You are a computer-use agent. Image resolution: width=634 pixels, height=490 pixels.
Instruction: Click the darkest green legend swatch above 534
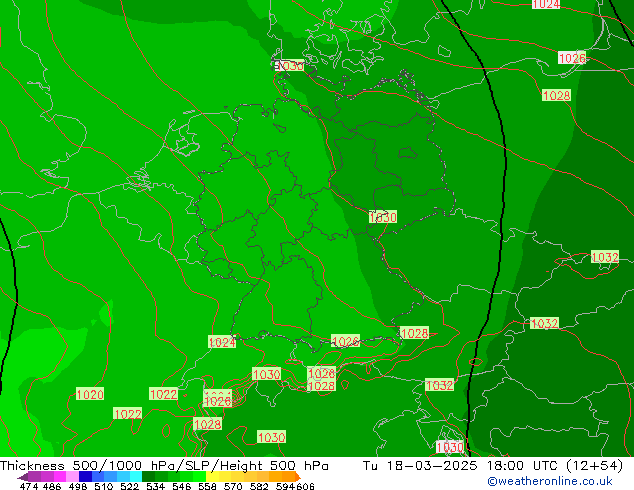pyautogui.click(x=148, y=476)
